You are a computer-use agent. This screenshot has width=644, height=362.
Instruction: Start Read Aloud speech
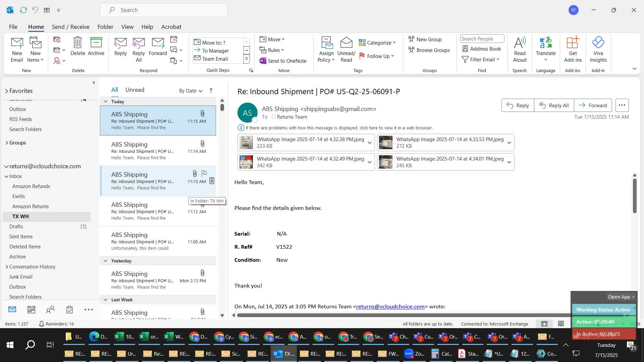pos(520,50)
